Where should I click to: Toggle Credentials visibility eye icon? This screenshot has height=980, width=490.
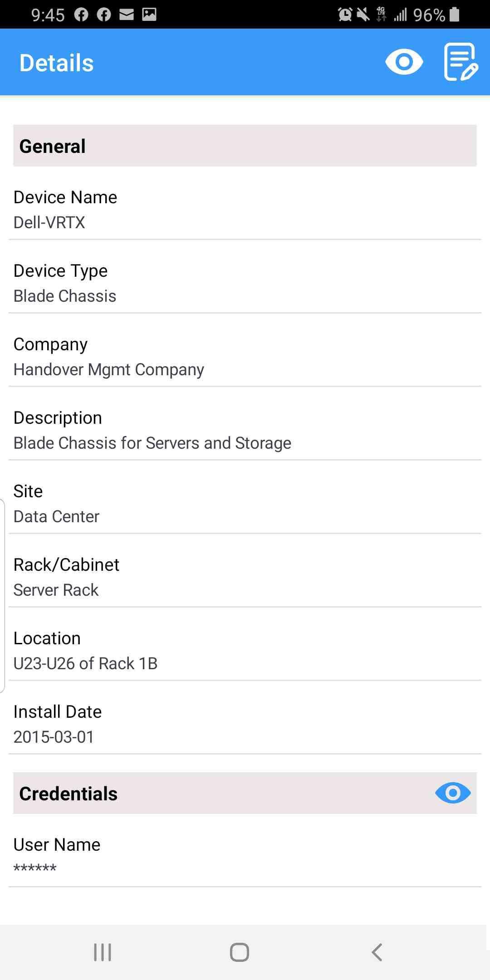tap(453, 793)
